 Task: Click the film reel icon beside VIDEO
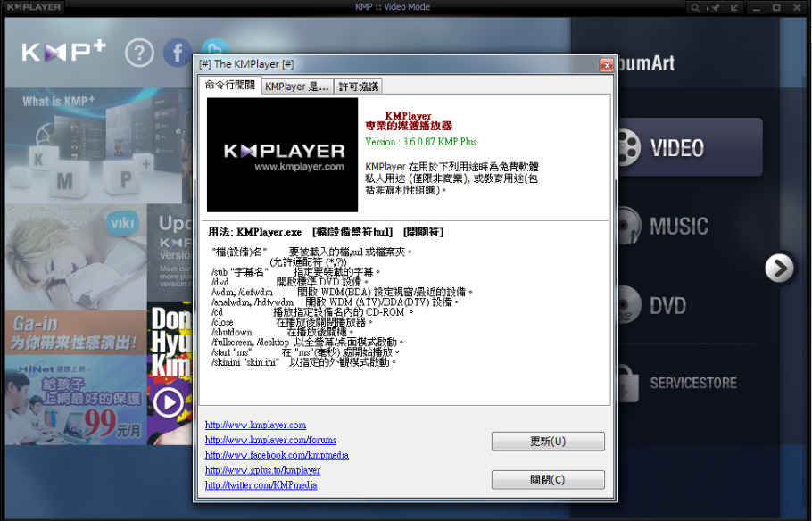coord(629,147)
